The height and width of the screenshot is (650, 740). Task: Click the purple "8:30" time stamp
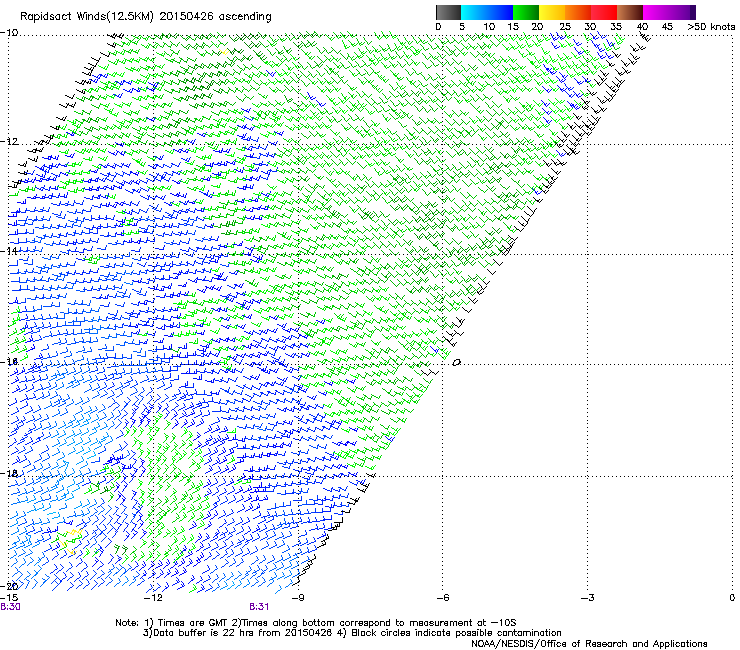point(10,607)
